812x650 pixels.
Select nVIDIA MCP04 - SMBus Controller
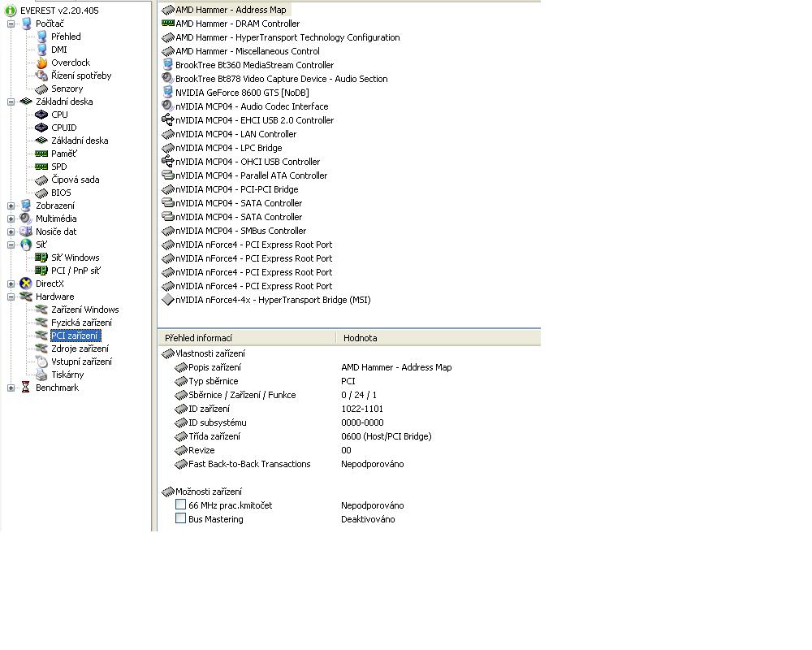(241, 231)
